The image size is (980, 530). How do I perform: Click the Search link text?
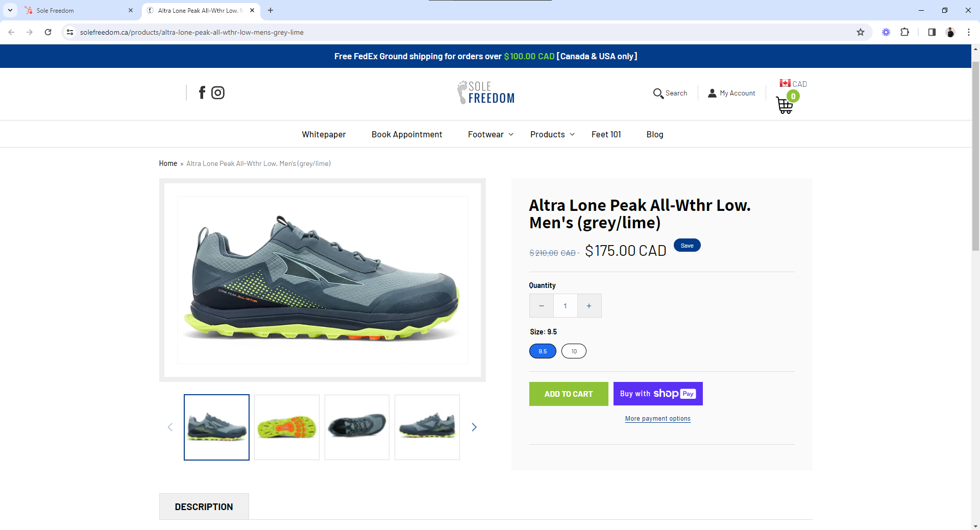(676, 93)
